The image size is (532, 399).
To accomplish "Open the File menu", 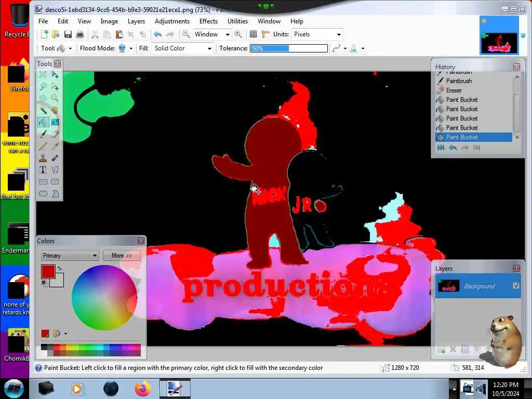I will 43,21.
